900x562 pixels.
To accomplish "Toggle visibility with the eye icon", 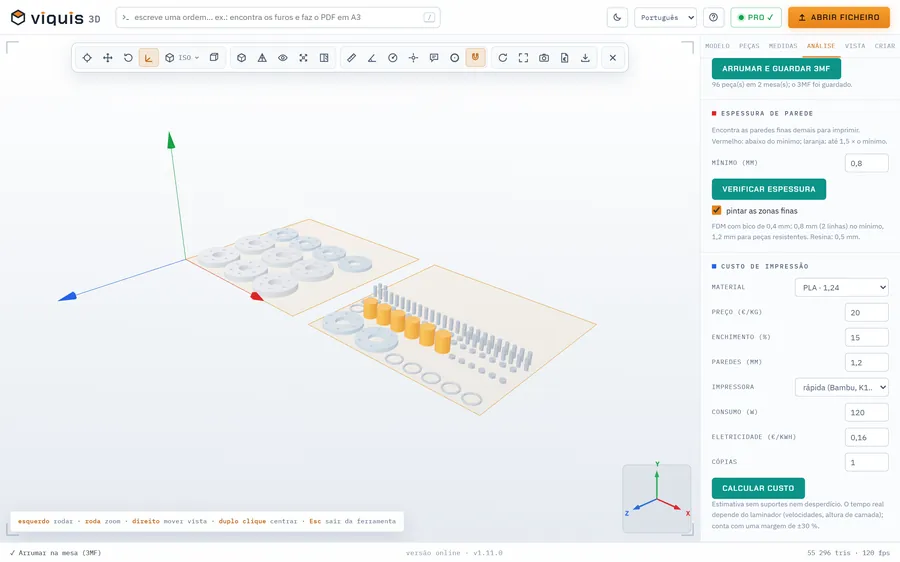I will (282, 58).
